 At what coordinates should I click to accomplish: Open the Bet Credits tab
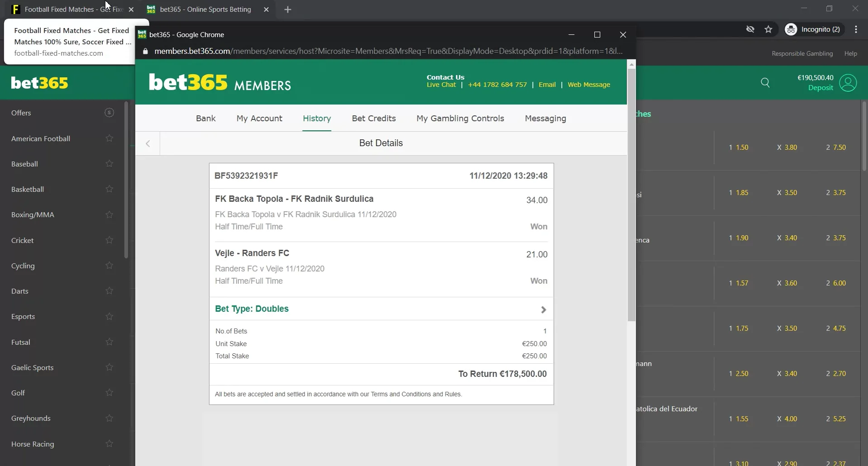pos(374,119)
